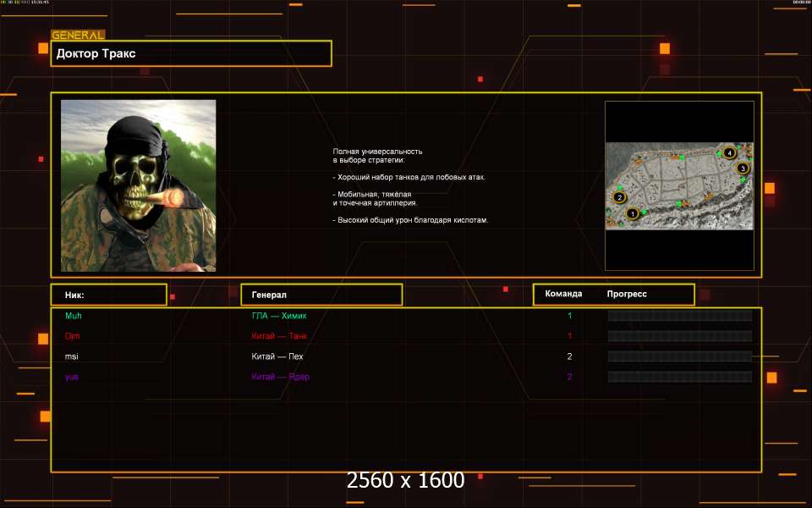Click start position marker 3 on minimap

[x=743, y=168]
